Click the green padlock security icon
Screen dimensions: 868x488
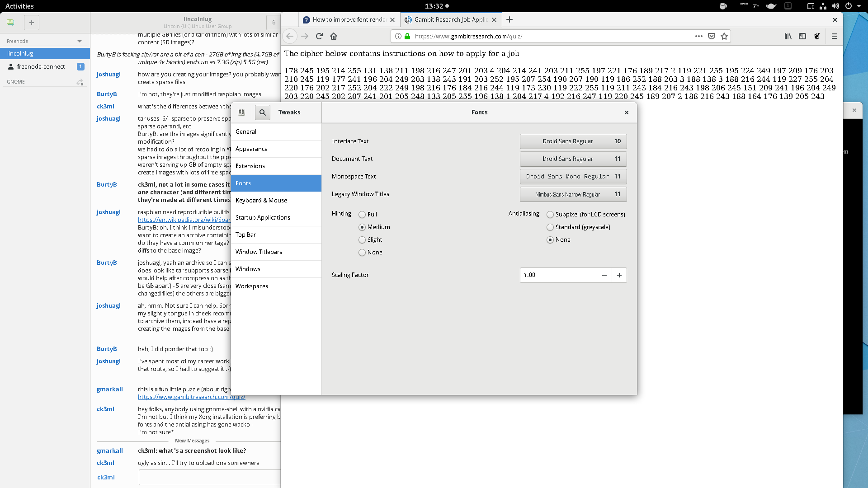[407, 36]
